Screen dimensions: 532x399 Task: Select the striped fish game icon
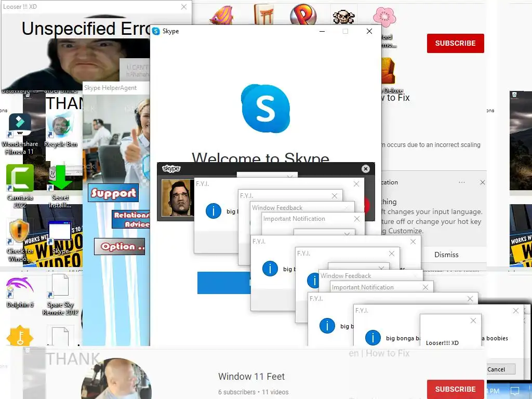(221, 15)
